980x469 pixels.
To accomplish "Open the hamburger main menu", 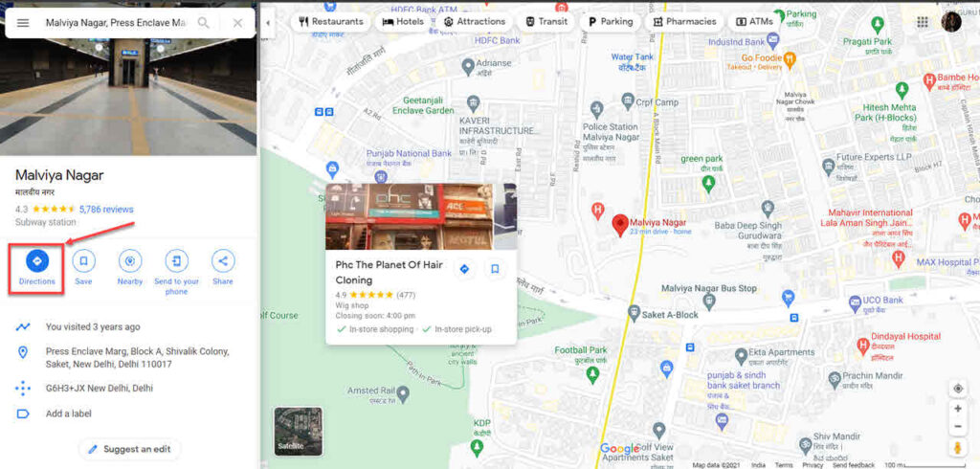I will (x=23, y=23).
